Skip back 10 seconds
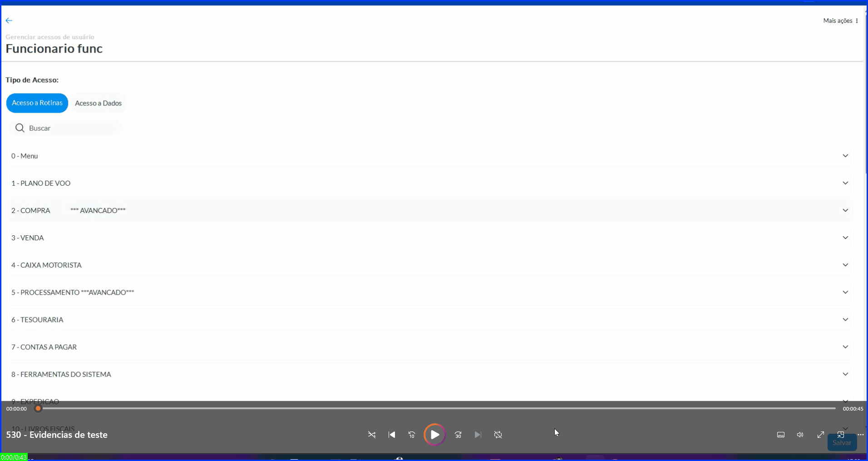 (412, 435)
